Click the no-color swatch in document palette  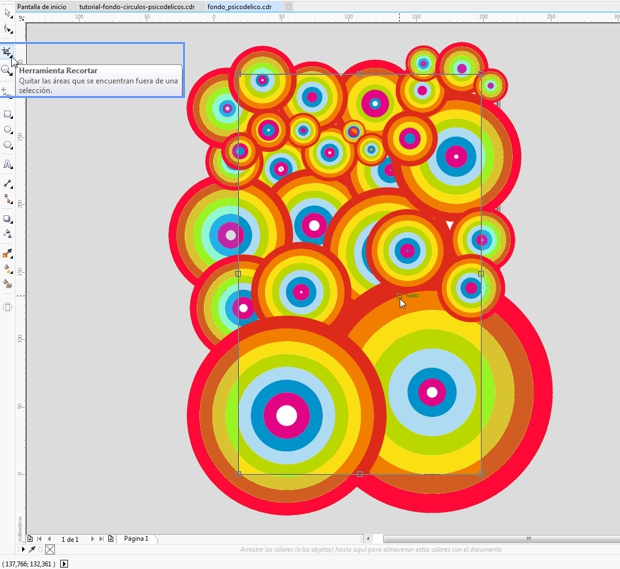point(50,549)
